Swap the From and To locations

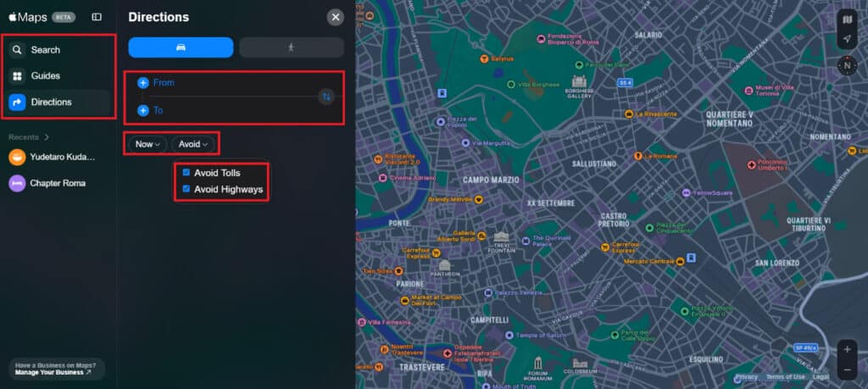326,97
